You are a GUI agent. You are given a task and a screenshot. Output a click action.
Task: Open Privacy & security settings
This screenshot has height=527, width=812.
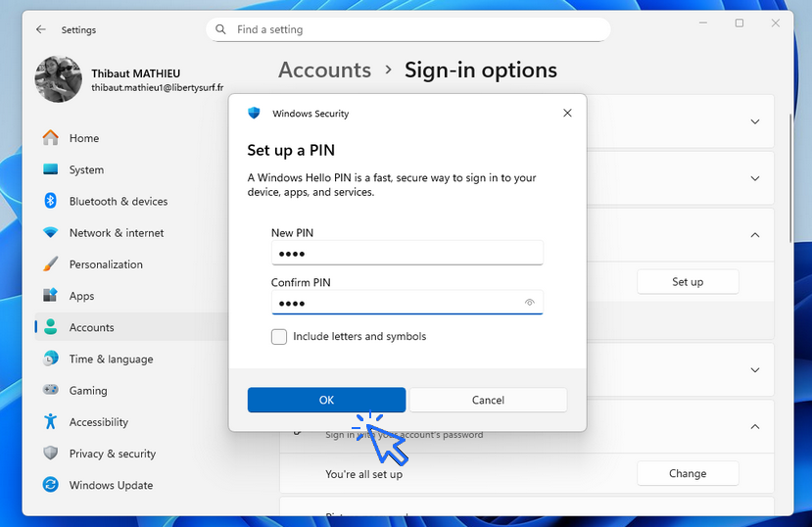tap(132, 454)
